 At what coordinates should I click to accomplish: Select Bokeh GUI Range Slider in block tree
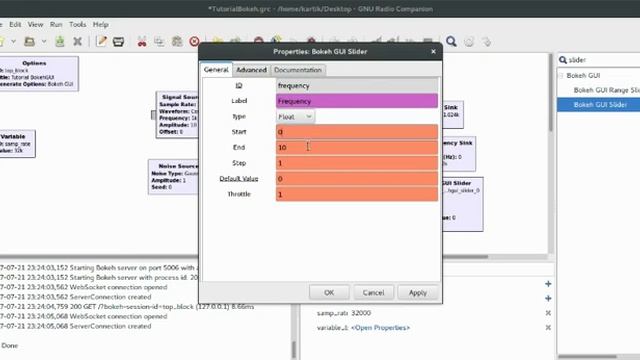click(x=607, y=90)
